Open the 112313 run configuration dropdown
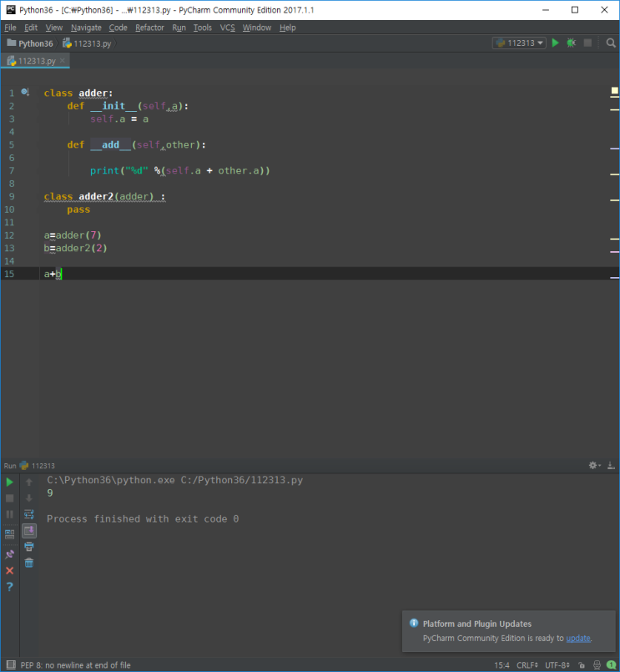 pyautogui.click(x=519, y=43)
